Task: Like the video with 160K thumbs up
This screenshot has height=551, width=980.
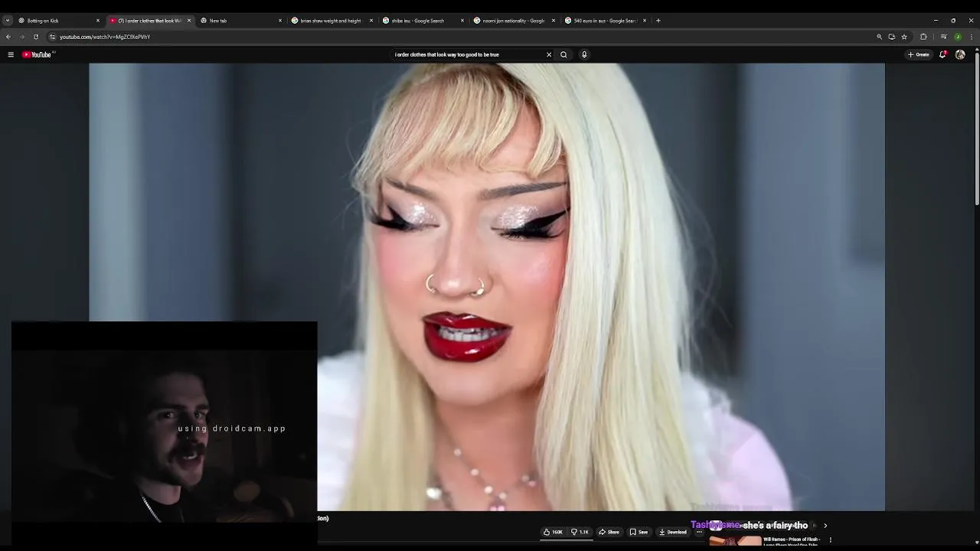Action: coord(553,532)
